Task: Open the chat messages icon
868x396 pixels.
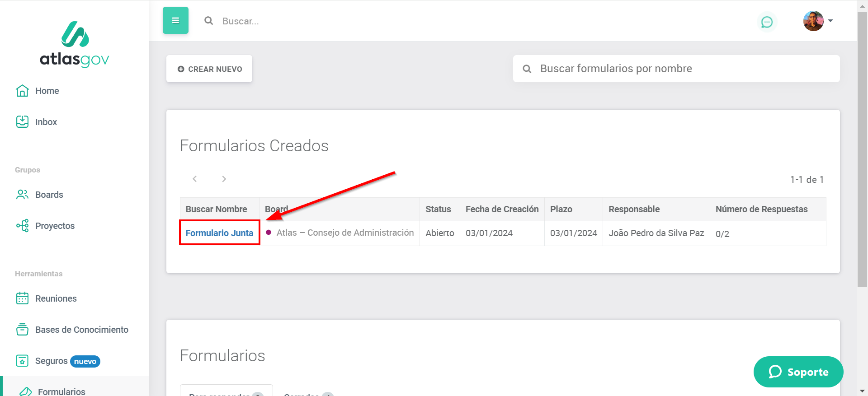Action: coord(767,22)
